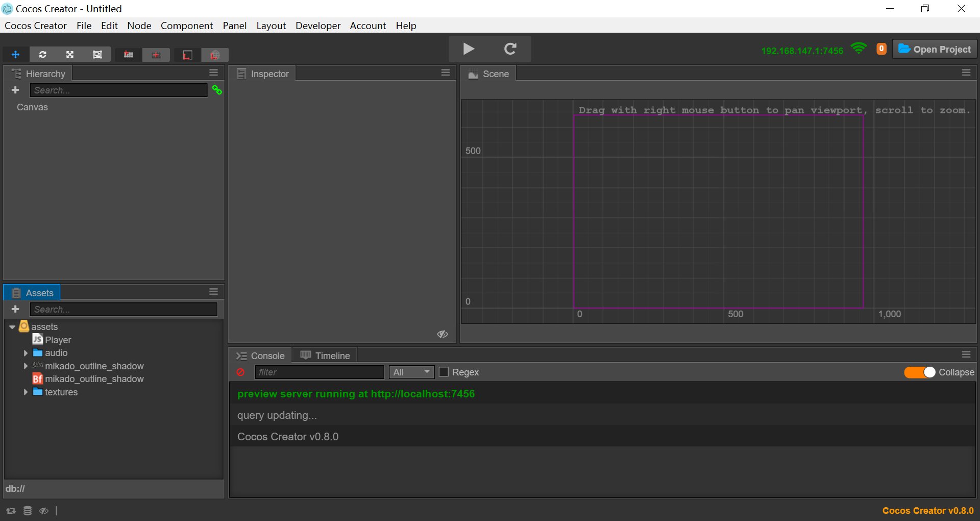Open the Developer menu
The image size is (980, 521).
[317, 26]
